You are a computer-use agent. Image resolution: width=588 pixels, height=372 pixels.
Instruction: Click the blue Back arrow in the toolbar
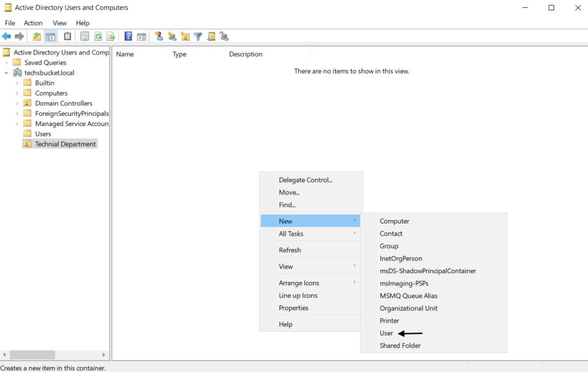coord(6,36)
